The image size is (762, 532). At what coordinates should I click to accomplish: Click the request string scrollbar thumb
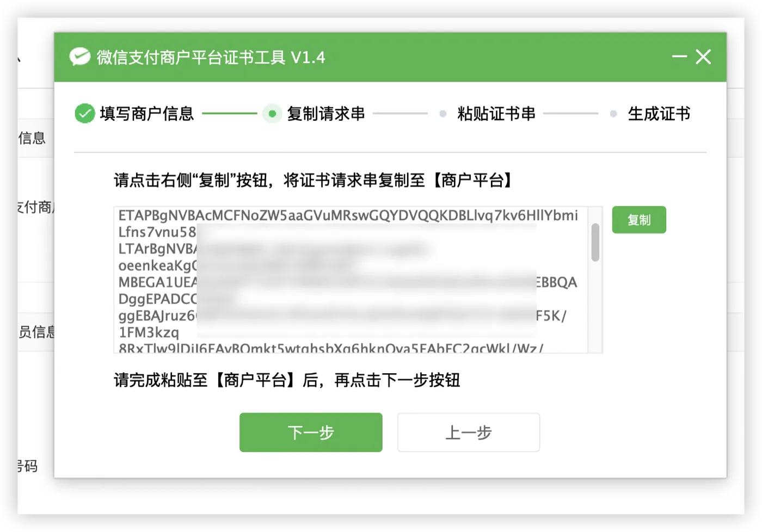595,242
